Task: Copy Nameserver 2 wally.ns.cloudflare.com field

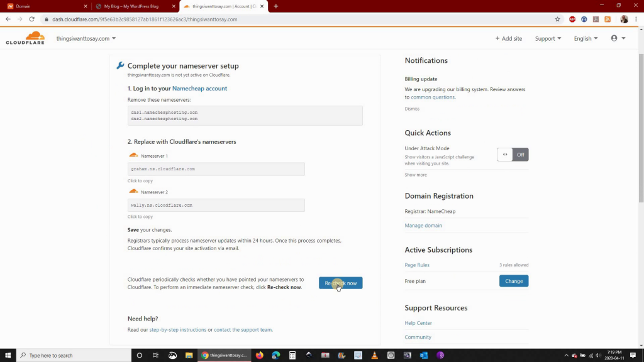Action: click(x=216, y=206)
